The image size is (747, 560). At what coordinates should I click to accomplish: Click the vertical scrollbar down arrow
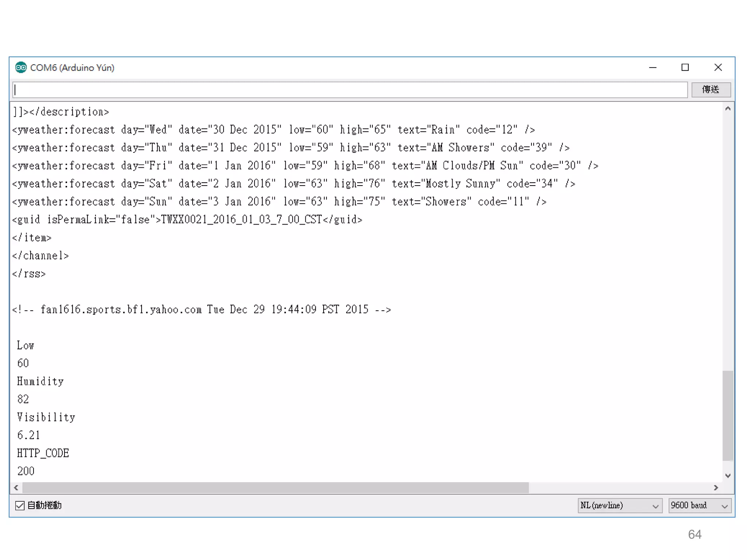coord(728,475)
